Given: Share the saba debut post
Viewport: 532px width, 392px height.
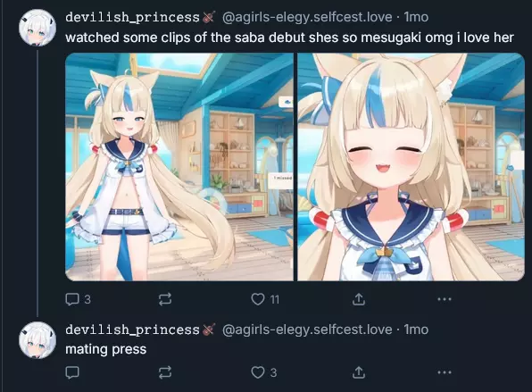Looking at the screenshot, I should 359,299.
